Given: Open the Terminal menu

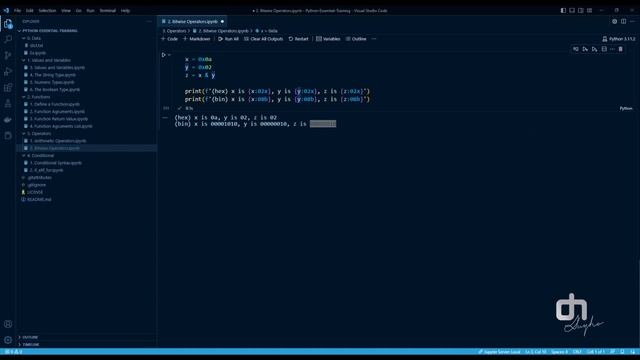Looking at the screenshot, I should click(108, 11).
